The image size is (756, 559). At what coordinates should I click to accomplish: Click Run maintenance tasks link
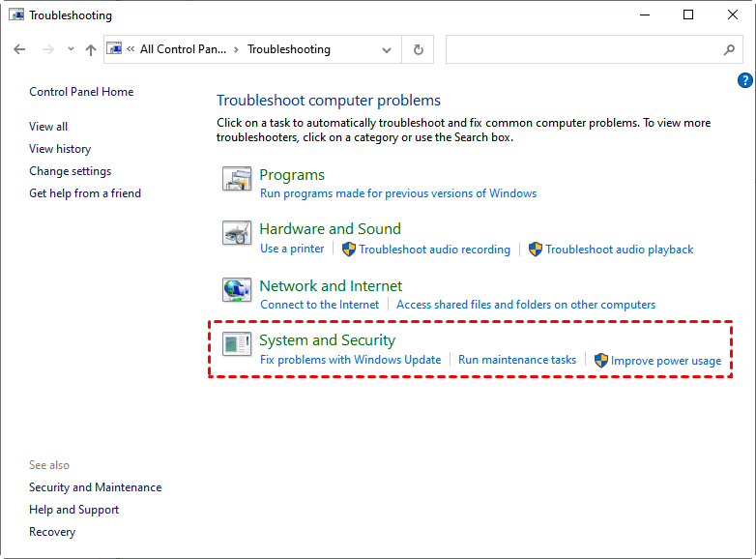517,360
